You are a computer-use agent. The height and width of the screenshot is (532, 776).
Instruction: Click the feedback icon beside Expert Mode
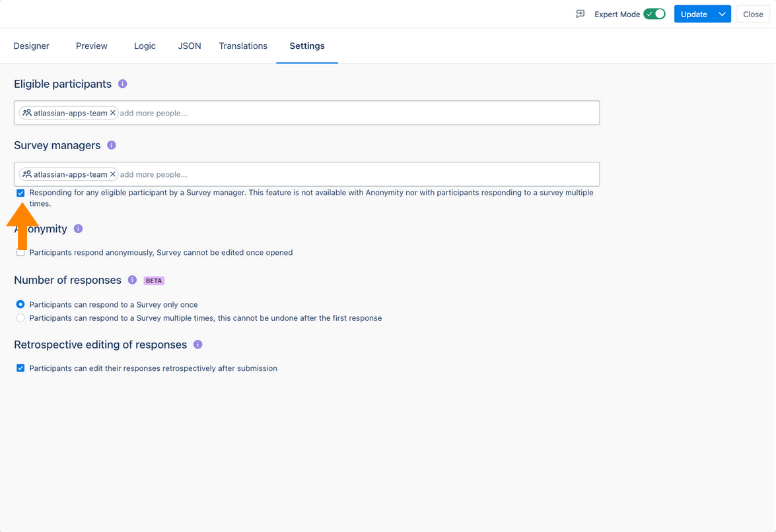(x=581, y=14)
